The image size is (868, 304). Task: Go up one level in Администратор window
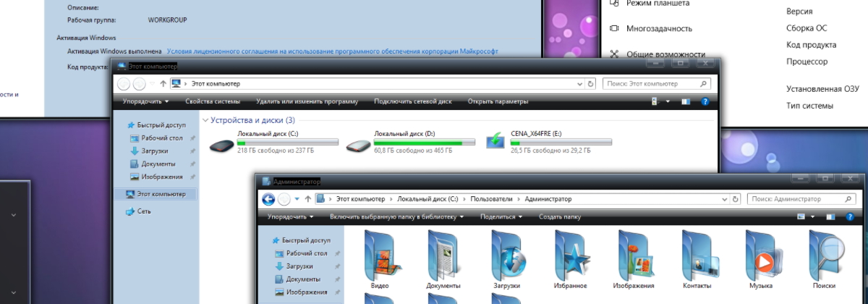click(x=308, y=199)
